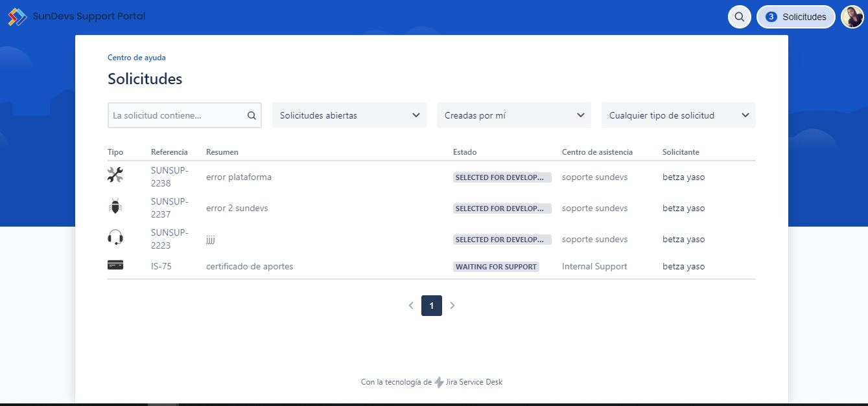
Task: Click the headset icon for SUNSUP-2223
Action: click(x=115, y=238)
